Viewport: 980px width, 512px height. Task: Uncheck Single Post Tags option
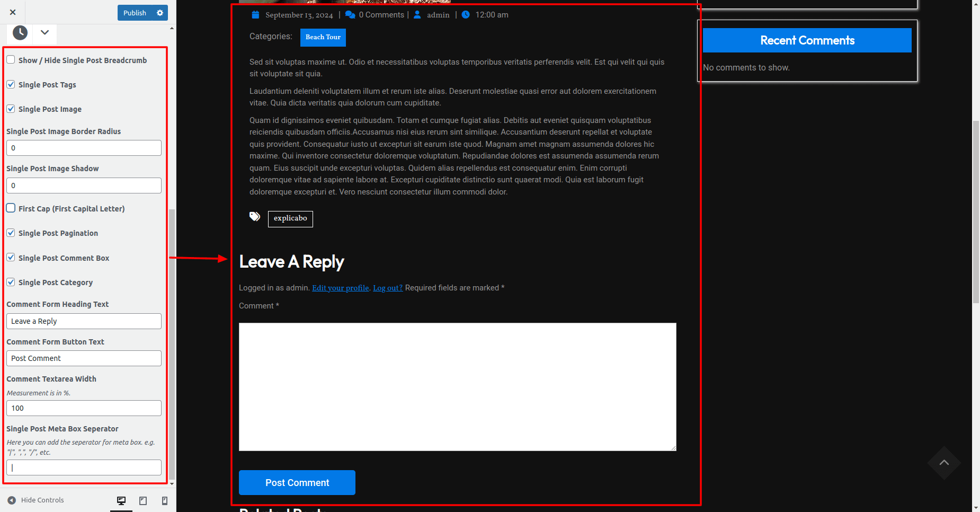click(11, 84)
